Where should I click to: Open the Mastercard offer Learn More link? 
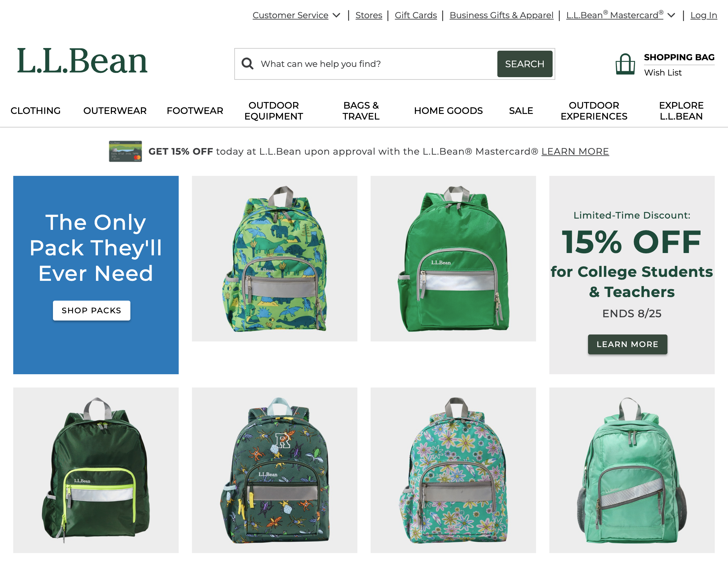pyautogui.click(x=575, y=151)
